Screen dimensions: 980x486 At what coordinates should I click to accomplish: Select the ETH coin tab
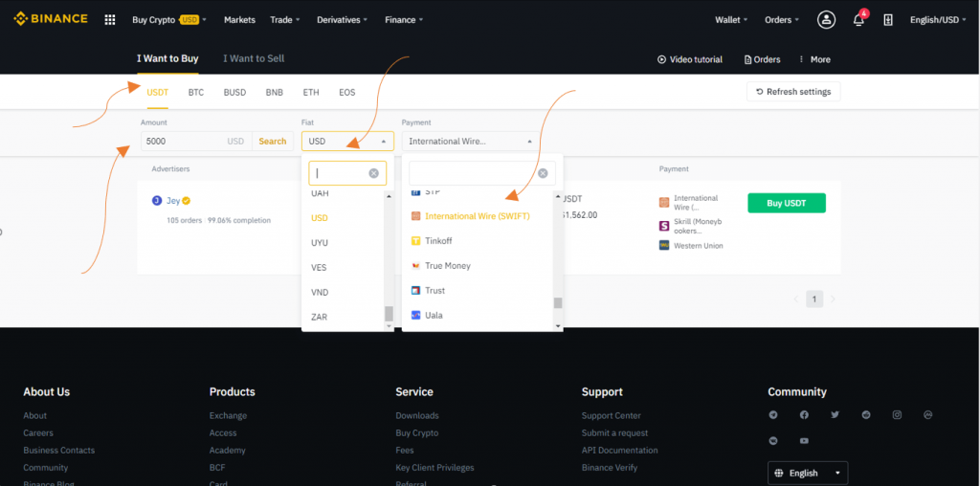pos(311,93)
